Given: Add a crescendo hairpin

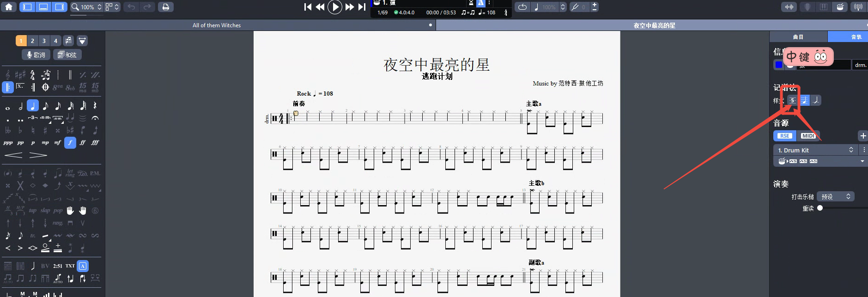Looking at the screenshot, I should pyautogui.click(x=13, y=155).
